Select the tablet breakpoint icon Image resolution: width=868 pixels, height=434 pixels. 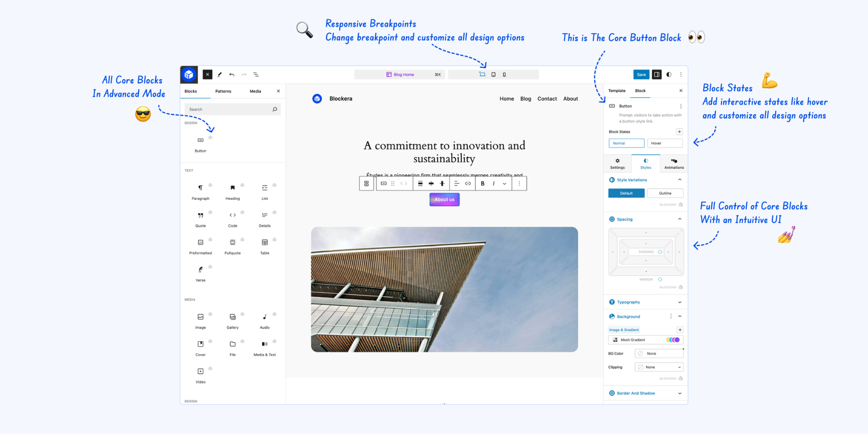click(493, 75)
